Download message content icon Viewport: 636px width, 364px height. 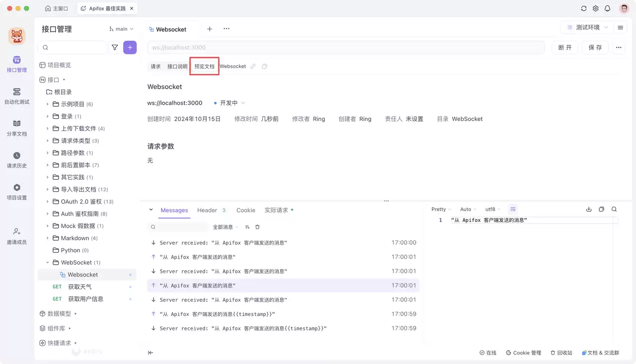coord(589,209)
